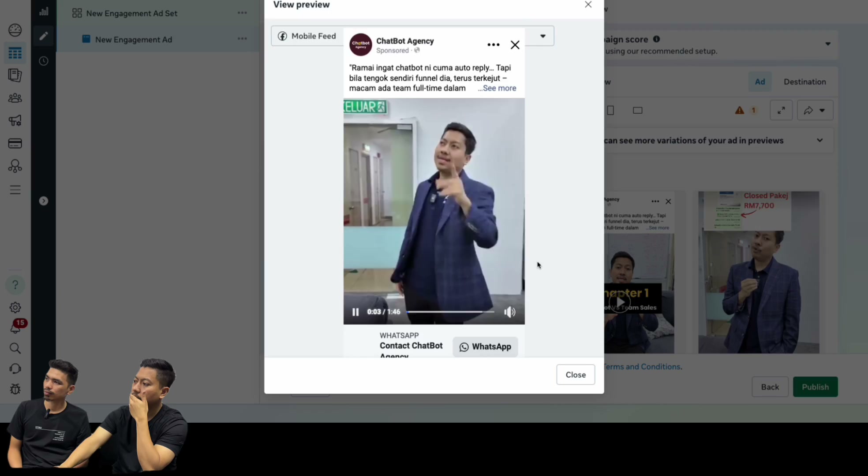Select the Closed Pakej RM7,700 preview thumbnail
The image size is (868, 476).
pos(759,272)
